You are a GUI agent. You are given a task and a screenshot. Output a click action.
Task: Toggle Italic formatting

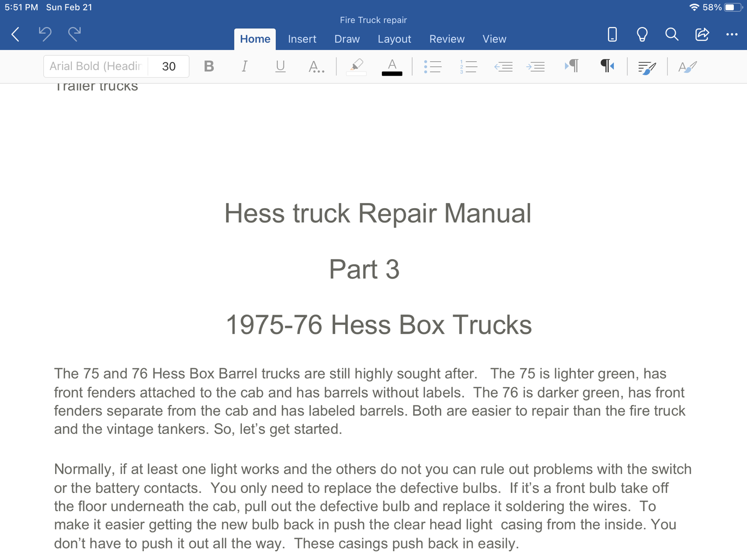click(244, 66)
